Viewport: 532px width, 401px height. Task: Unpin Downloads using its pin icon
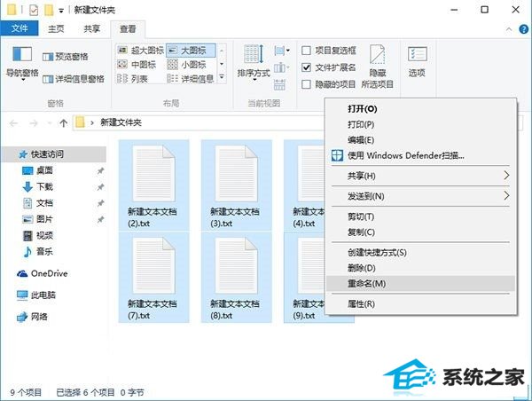[100, 187]
